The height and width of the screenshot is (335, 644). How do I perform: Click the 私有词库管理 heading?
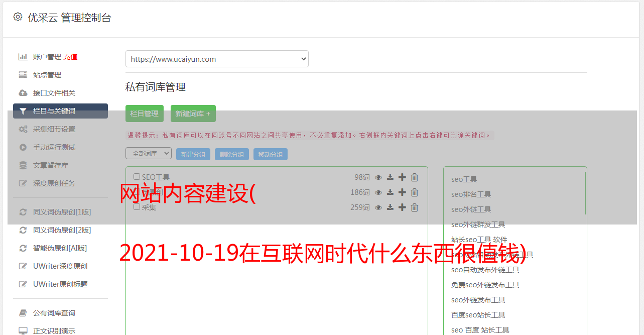click(156, 87)
